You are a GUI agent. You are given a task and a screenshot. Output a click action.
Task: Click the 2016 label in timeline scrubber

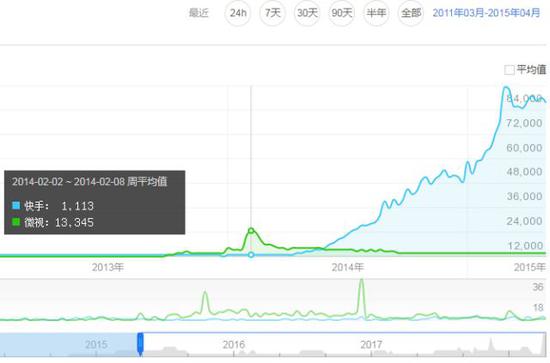click(234, 344)
